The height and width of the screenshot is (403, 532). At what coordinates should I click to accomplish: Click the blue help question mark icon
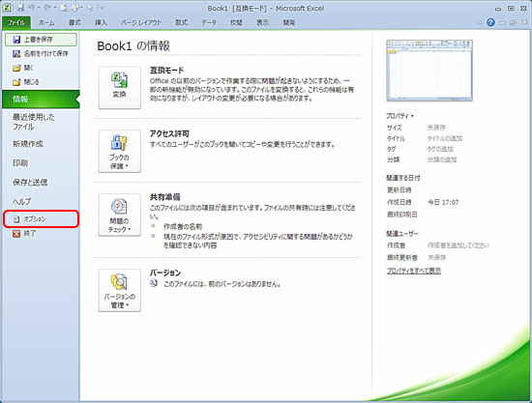(490, 22)
